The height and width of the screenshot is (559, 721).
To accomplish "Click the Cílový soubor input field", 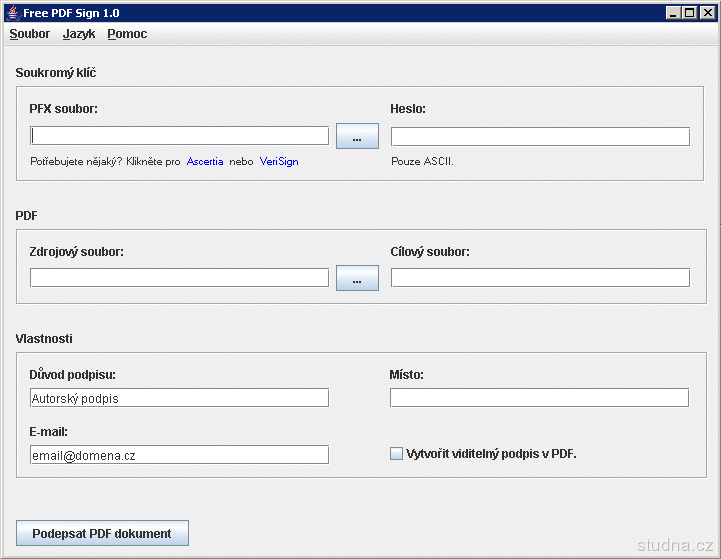I will click(540, 278).
